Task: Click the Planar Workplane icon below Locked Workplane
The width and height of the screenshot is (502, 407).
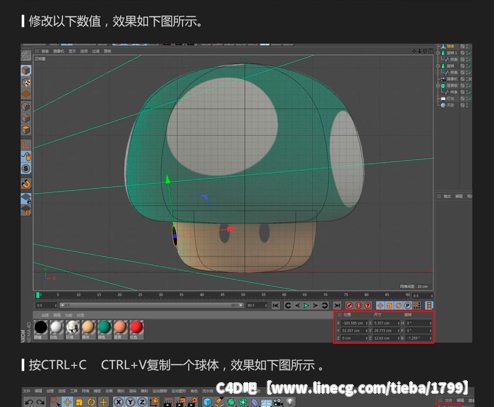Action: (26, 210)
